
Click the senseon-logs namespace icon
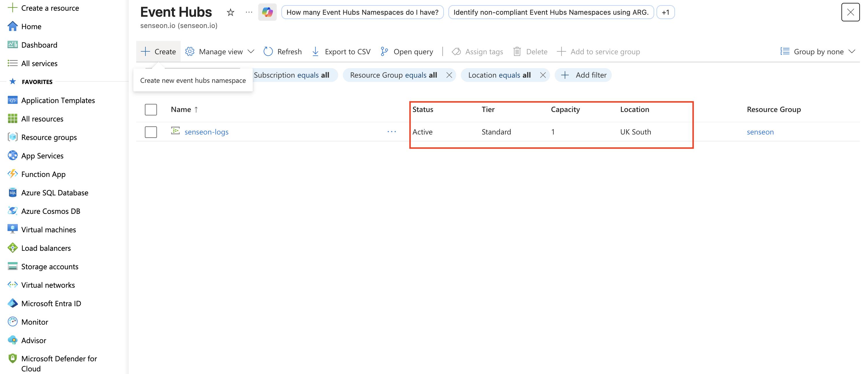(x=175, y=131)
